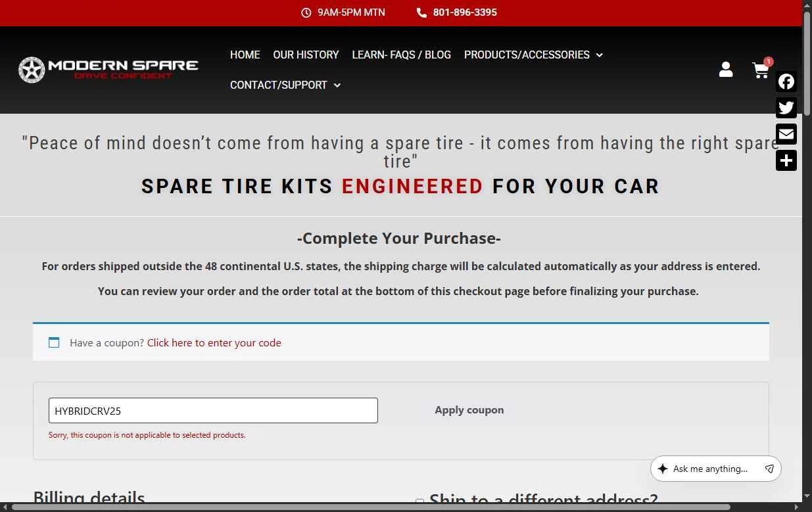
Task: Click the Ask me anything chat input
Action: [710, 469]
